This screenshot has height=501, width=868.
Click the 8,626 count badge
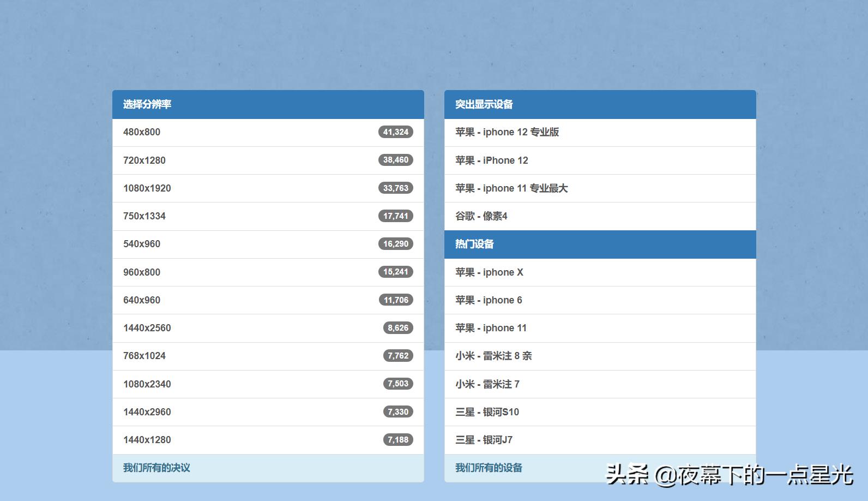(x=398, y=328)
